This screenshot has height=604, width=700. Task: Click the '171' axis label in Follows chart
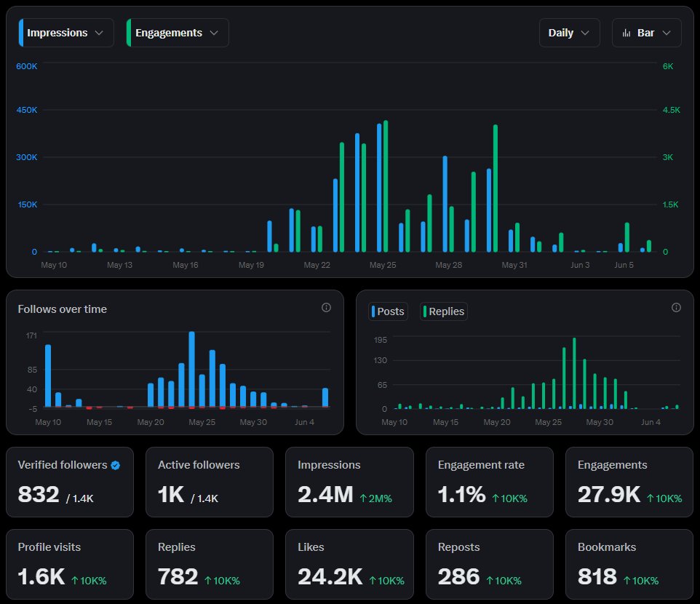[31, 335]
